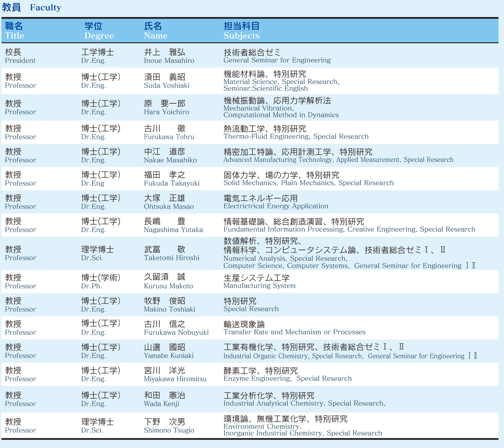Click 'Special Research' in Makino Toshiaki row
Screen dimensions: 504x448
pyautogui.click(x=251, y=309)
